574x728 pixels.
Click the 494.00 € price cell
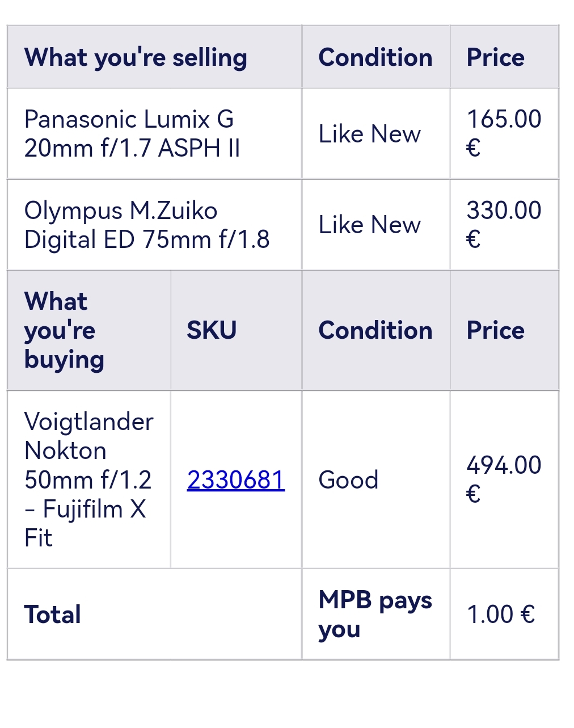click(x=504, y=479)
